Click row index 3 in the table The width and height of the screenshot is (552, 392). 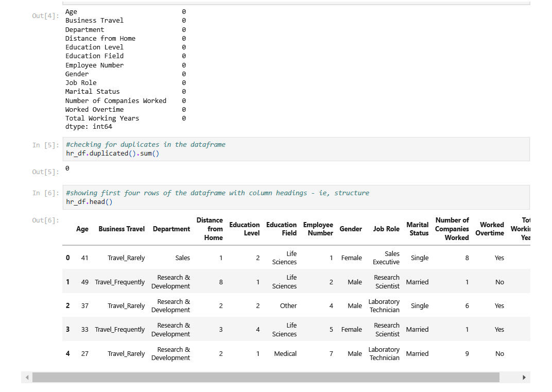tap(67, 330)
